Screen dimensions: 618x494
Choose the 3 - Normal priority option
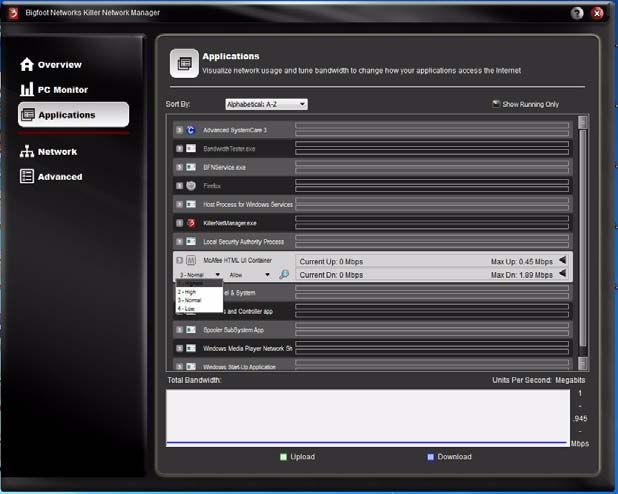(199, 300)
